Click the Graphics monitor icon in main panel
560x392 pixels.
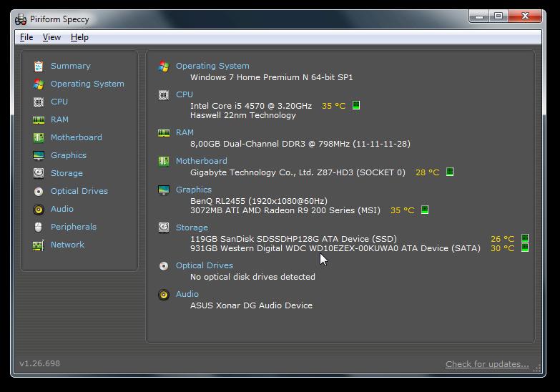[x=164, y=190]
